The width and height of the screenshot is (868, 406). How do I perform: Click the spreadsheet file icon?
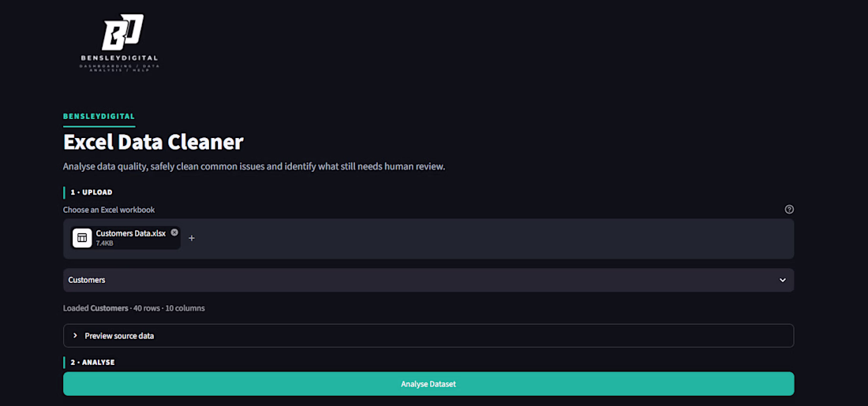click(x=82, y=238)
